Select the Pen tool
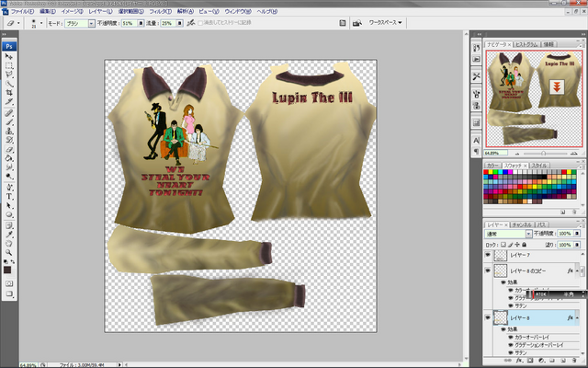This screenshot has height=368, width=588. 9,188
